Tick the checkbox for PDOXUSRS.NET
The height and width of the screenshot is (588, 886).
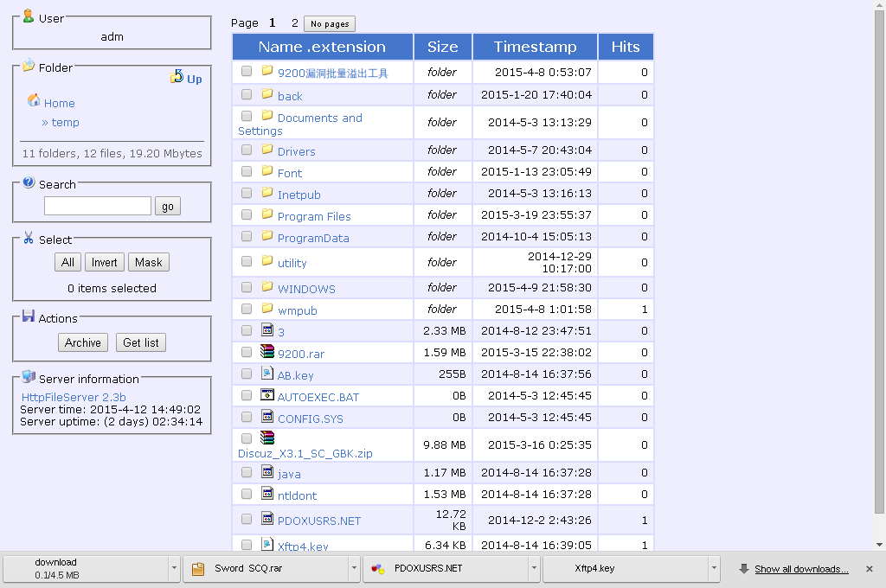(247, 519)
